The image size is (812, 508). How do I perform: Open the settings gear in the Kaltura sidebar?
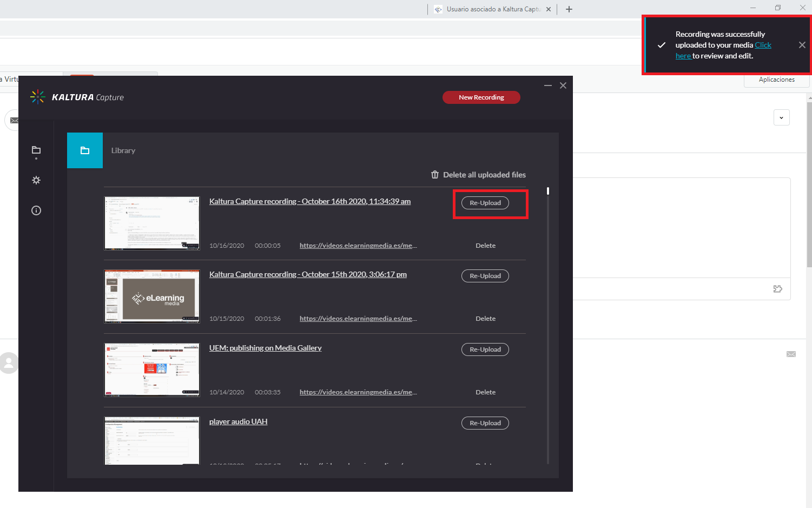pyautogui.click(x=36, y=180)
